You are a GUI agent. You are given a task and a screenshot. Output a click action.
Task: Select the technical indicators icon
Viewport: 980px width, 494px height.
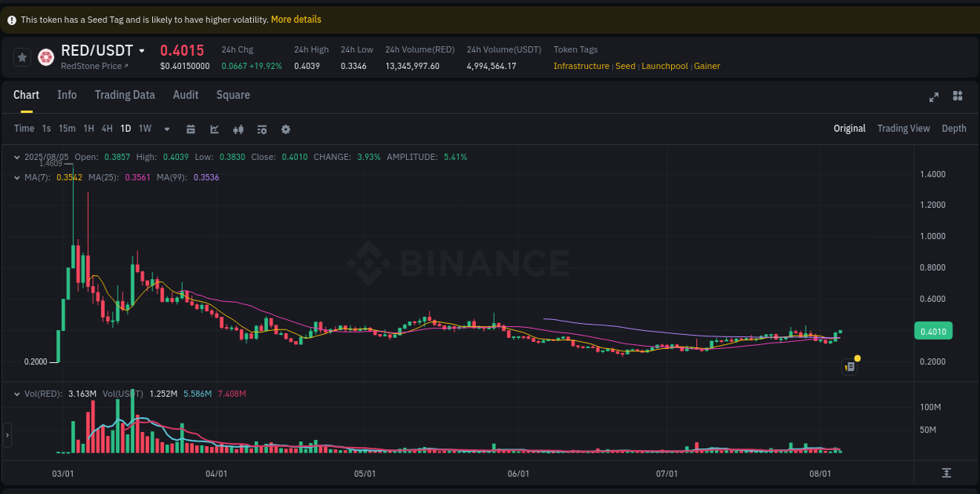point(238,129)
